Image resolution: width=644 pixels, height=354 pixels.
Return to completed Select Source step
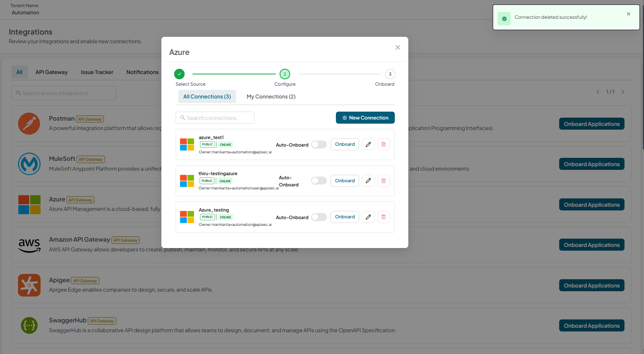179,74
